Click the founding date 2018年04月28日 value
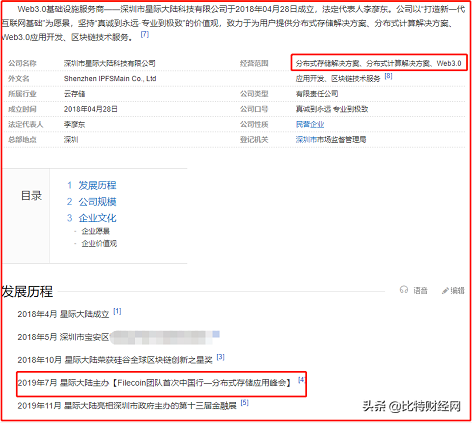 pos(91,109)
